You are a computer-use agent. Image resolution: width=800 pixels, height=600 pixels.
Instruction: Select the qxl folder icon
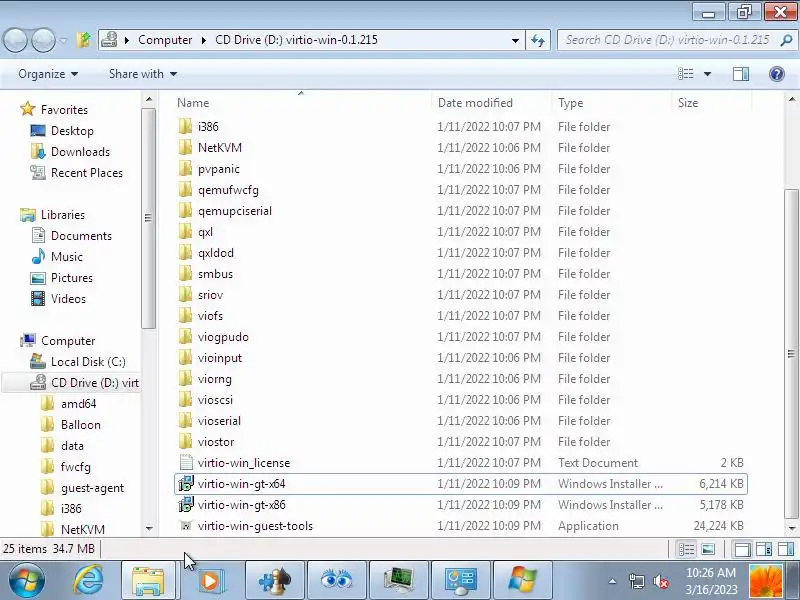tap(186, 232)
